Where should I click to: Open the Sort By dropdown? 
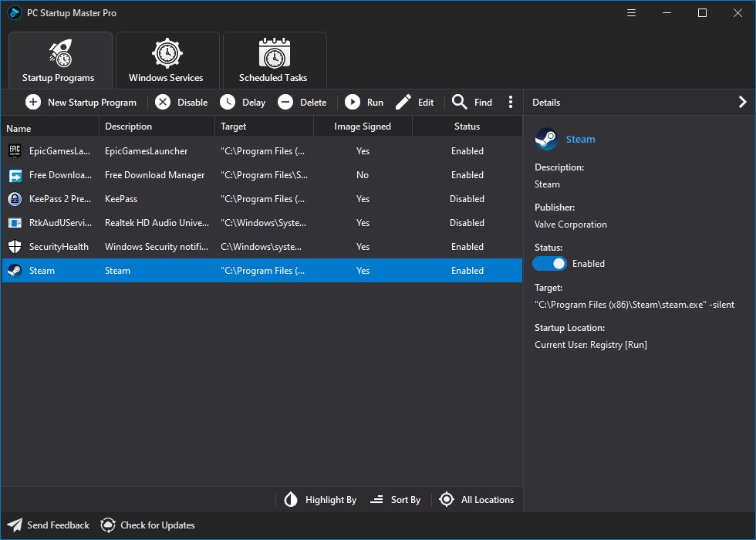click(x=396, y=500)
